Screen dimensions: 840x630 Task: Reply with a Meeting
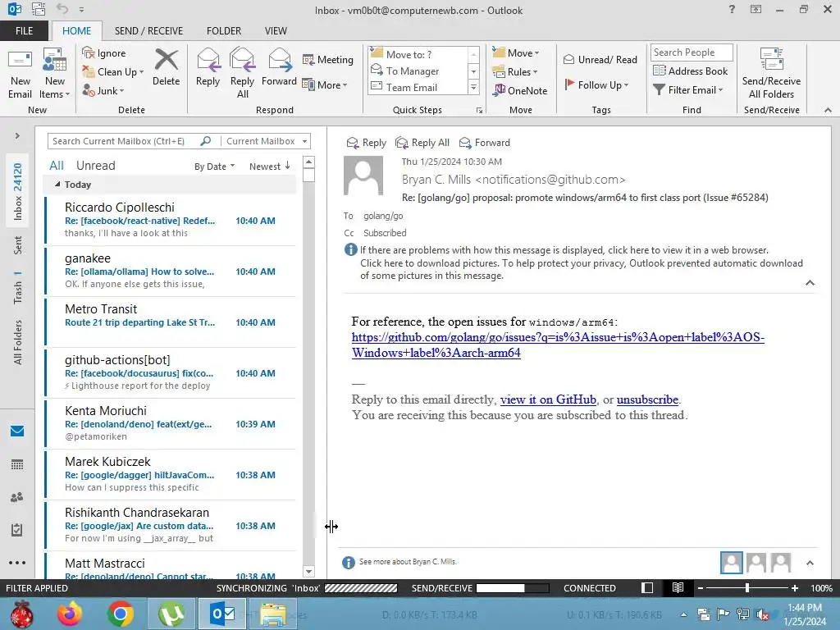328,59
